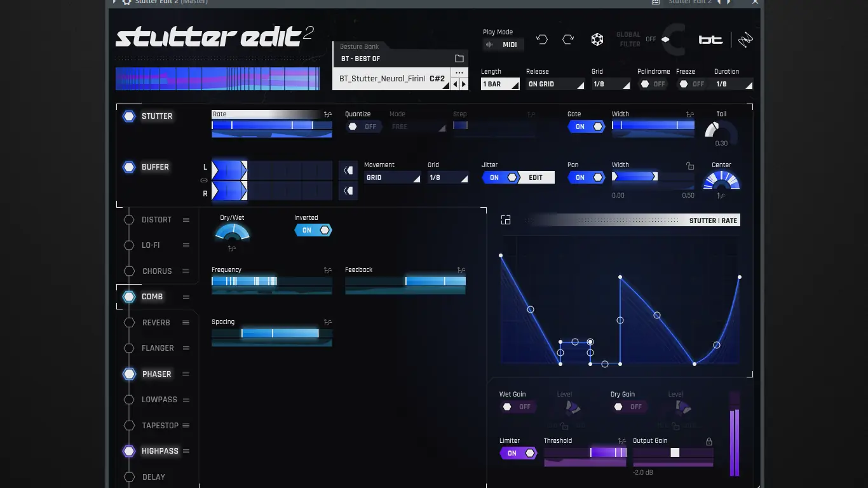Open the Buffer Grid 1/8 dropdown

coord(448,177)
